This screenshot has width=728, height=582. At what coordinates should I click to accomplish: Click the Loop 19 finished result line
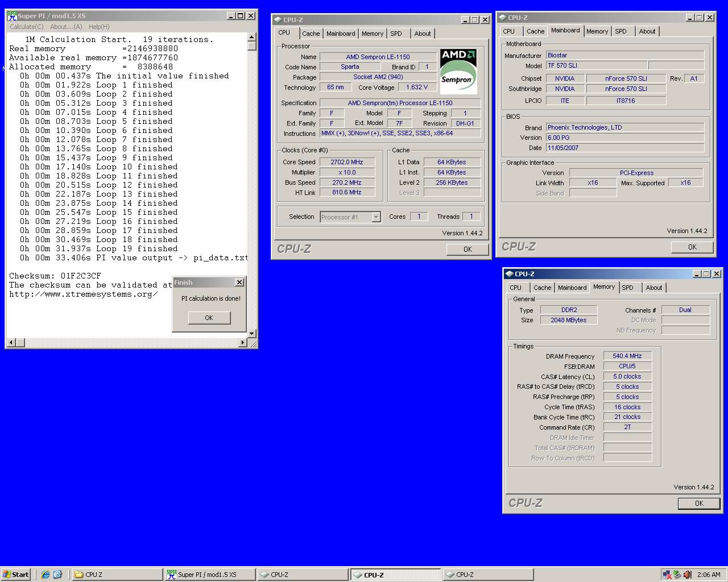tap(99, 248)
